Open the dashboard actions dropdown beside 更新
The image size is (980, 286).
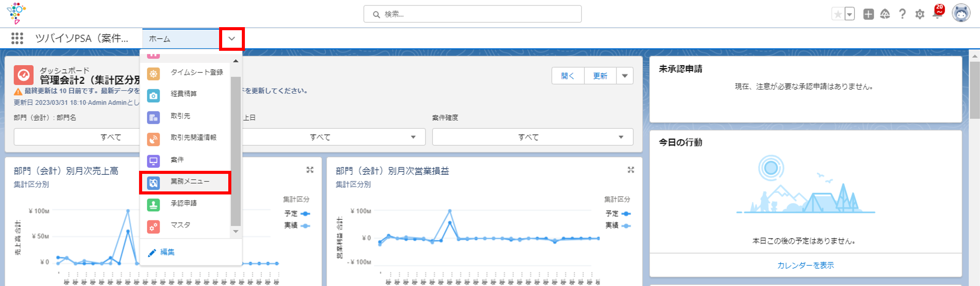[x=624, y=76]
